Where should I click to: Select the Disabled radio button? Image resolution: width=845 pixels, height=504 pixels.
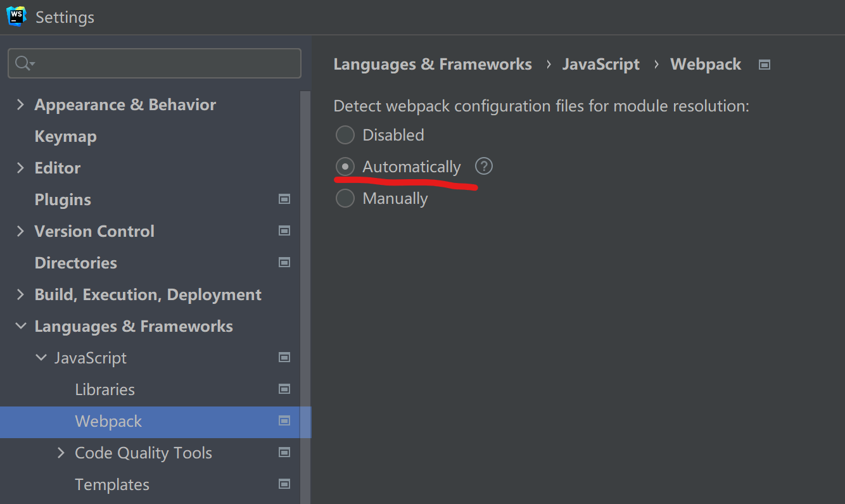345,134
